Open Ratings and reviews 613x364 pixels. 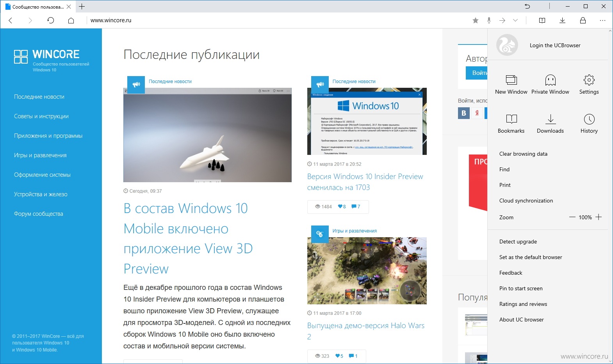523,304
